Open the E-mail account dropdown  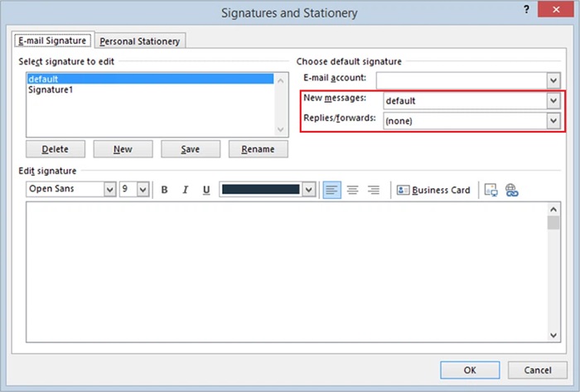553,80
